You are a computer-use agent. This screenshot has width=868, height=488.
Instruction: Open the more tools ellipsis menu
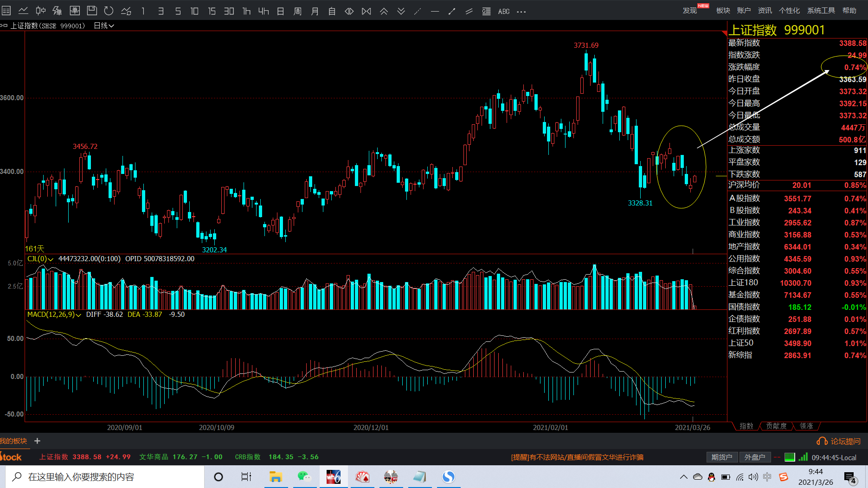click(521, 12)
